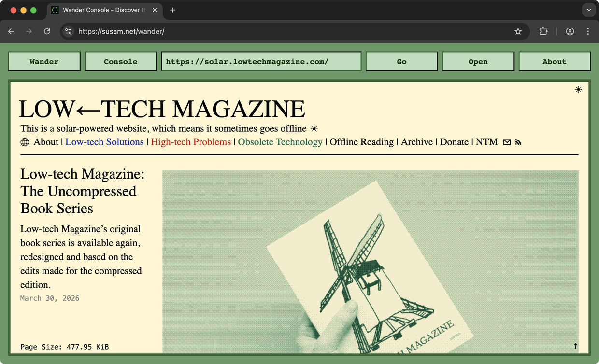
Task: Reload the page in browser
Action: click(x=47, y=31)
